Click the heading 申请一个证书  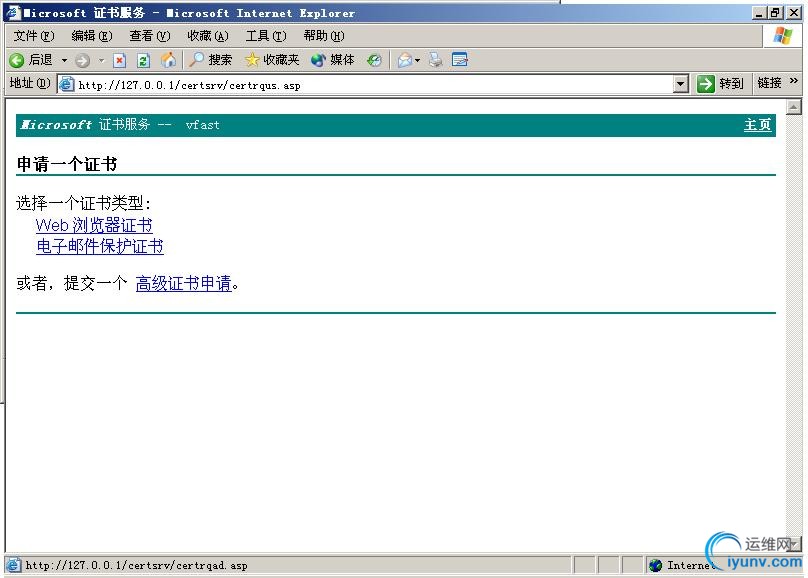tap(67, 164)
